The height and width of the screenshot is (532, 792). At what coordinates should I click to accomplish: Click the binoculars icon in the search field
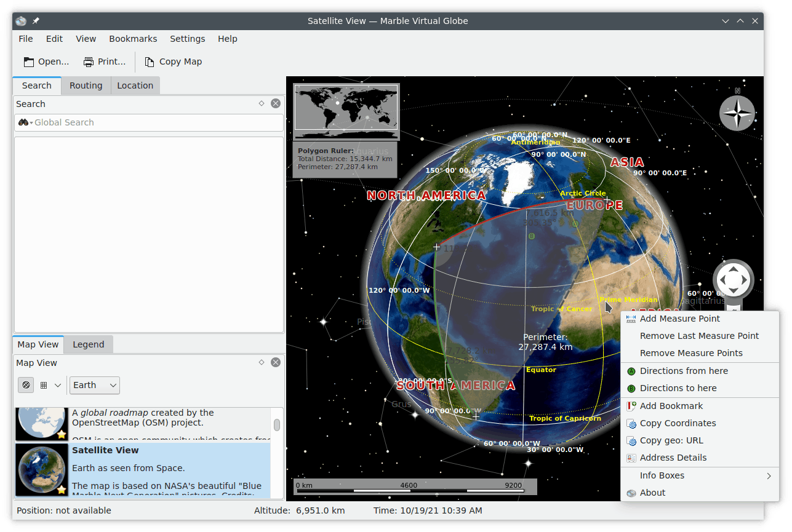[x=23, y=122]
